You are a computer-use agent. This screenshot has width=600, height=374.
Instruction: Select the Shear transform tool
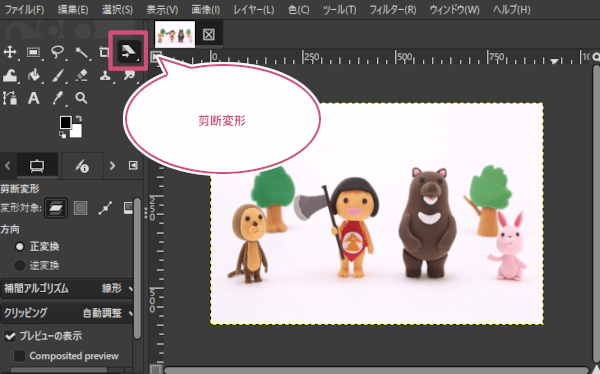[x=128, y=51]
